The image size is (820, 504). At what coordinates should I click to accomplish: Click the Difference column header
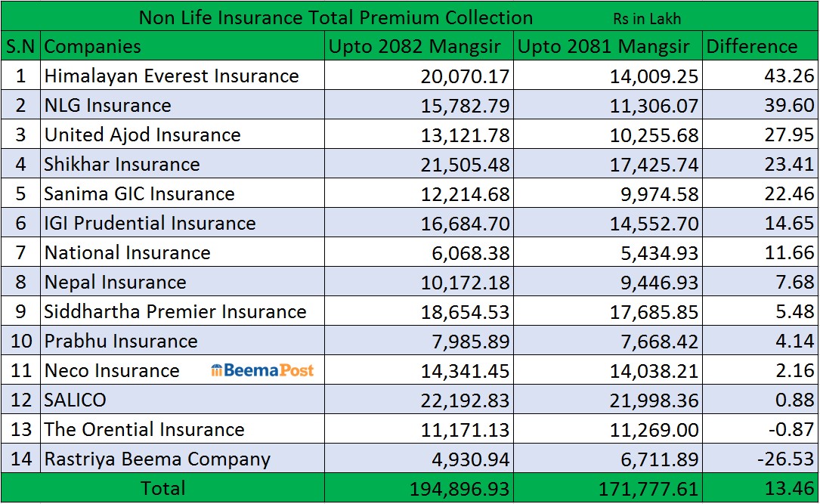(751, 46)
